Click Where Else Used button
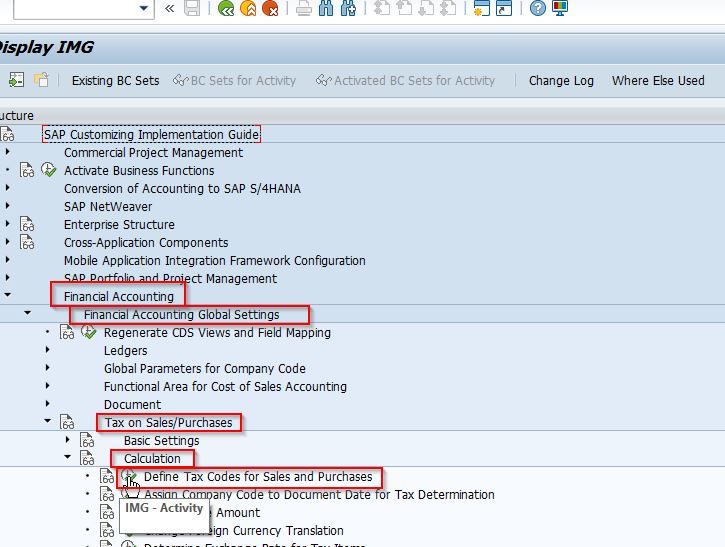 coord(658,80)
